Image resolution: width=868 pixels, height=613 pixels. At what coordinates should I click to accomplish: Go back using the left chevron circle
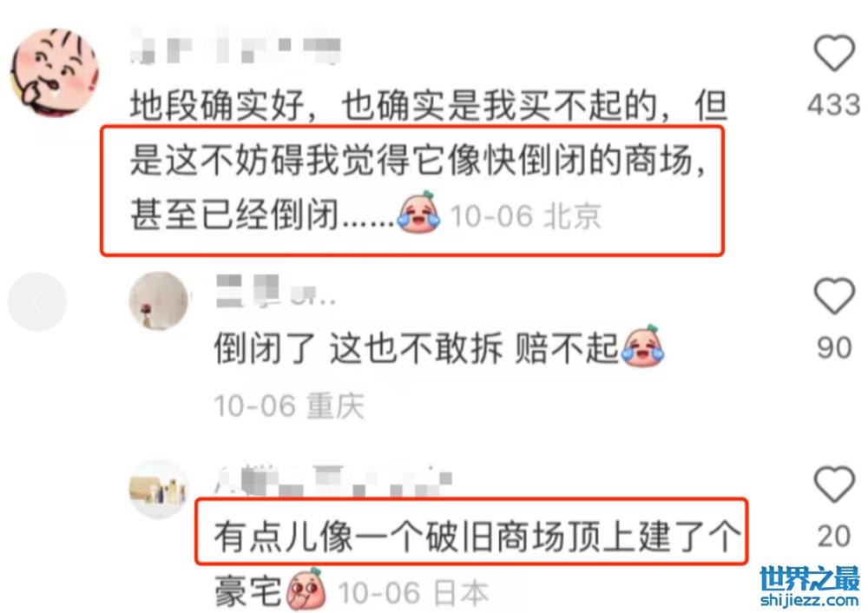37,302
